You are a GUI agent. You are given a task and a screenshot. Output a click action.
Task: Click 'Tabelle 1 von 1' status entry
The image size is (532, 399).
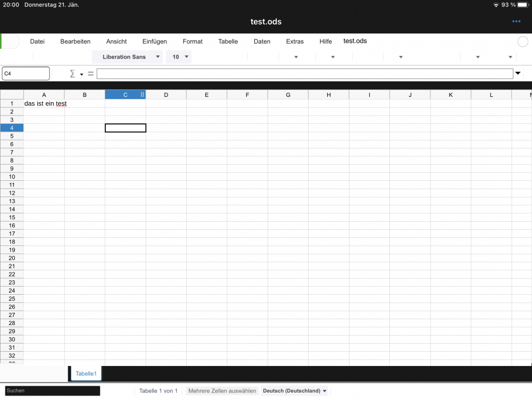[x=159, y=391]
